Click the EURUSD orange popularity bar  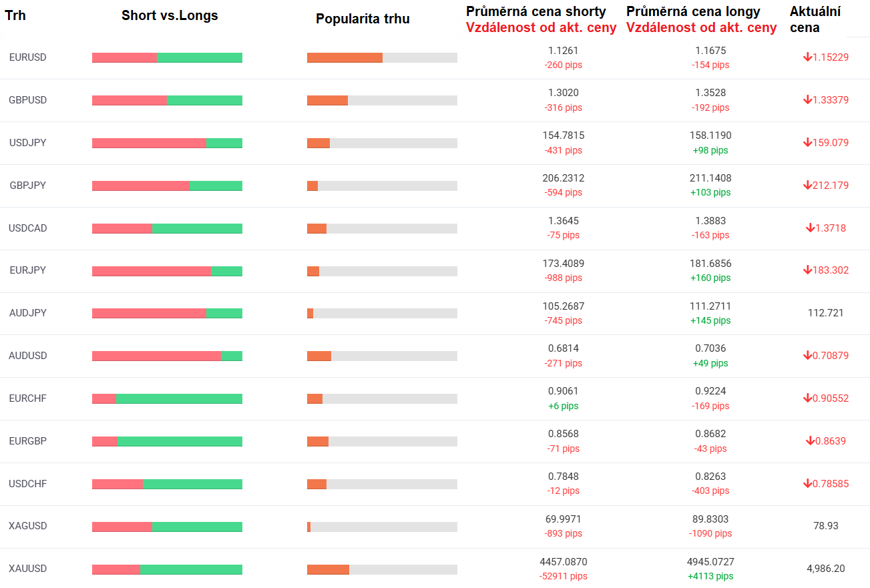[x=345, y=57]
